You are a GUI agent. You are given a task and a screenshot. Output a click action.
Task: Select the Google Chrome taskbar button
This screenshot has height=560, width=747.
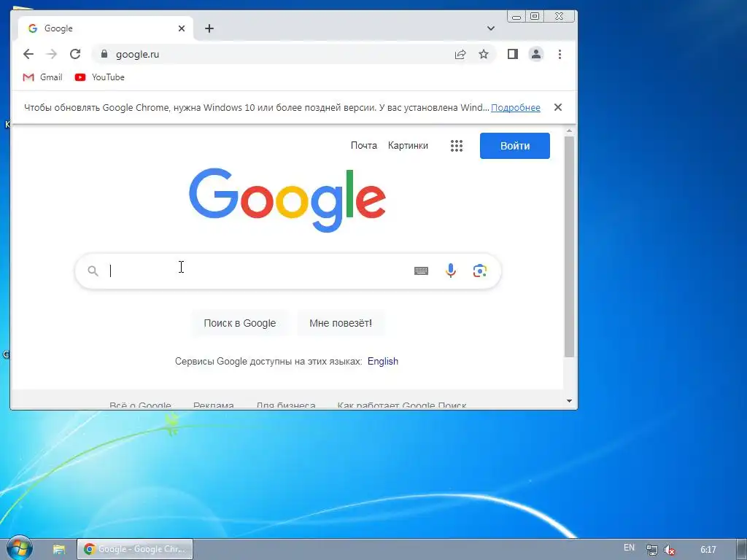[135, 549]
